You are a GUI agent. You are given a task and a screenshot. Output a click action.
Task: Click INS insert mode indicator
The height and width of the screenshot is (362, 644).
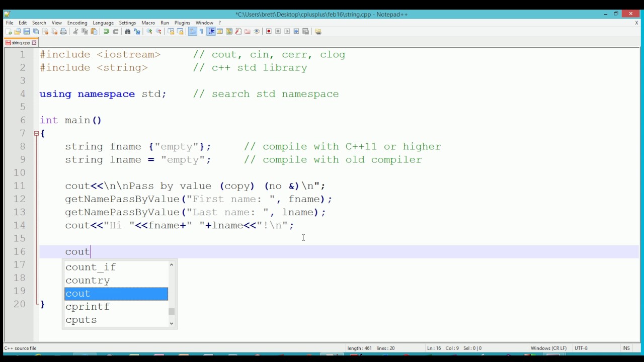[x=626, y=348]
